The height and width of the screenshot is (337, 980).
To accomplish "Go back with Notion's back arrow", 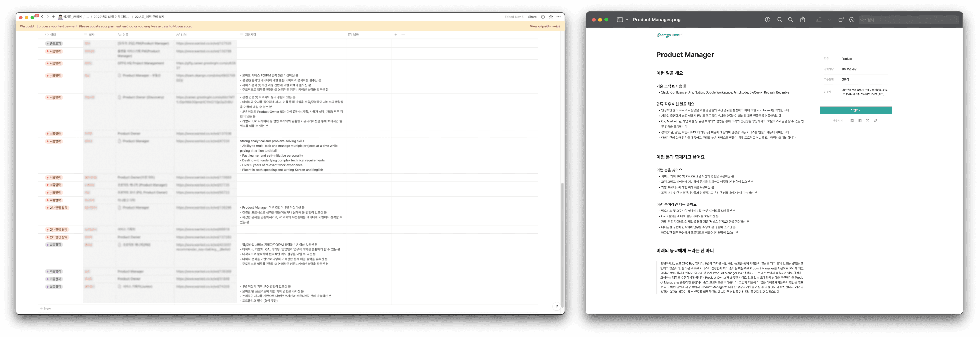I will point(42,17).
